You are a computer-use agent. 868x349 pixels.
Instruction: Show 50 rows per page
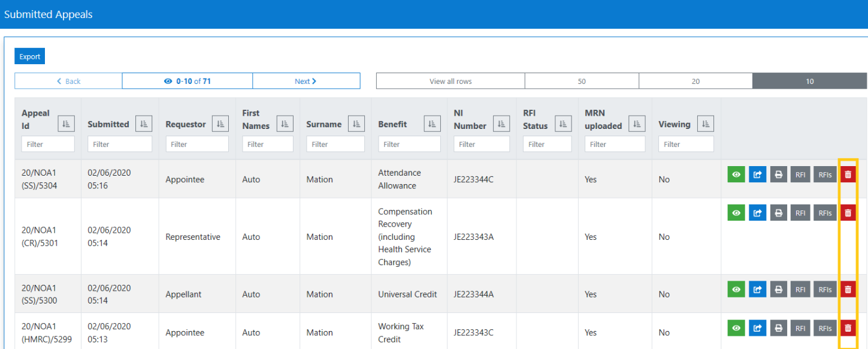point(582,81)
